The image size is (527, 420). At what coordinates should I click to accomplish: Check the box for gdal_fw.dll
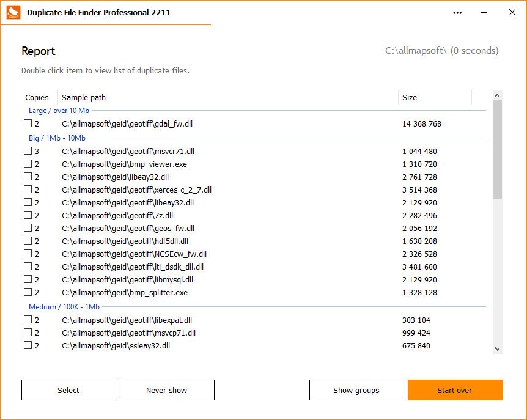[x=28, y=123]
